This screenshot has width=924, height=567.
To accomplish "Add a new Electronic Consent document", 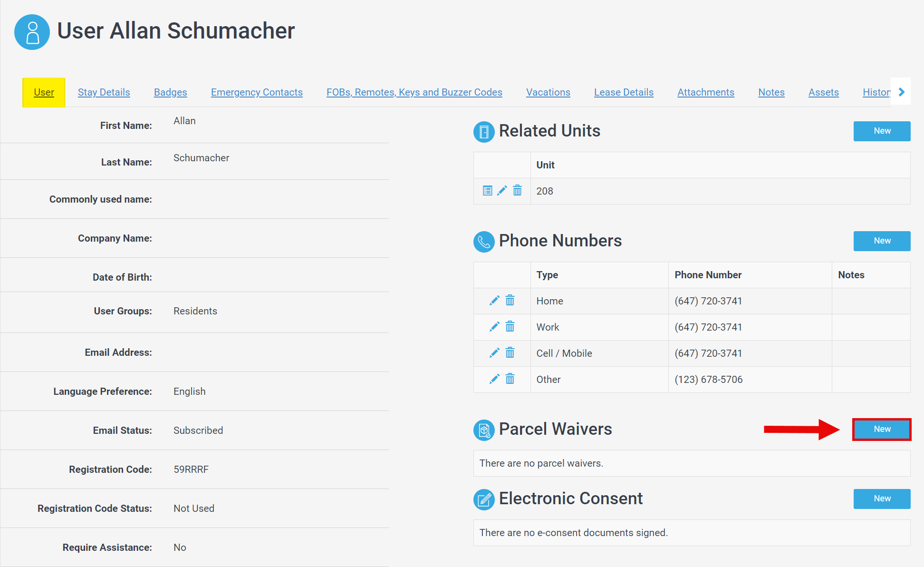I will point(882,499).
